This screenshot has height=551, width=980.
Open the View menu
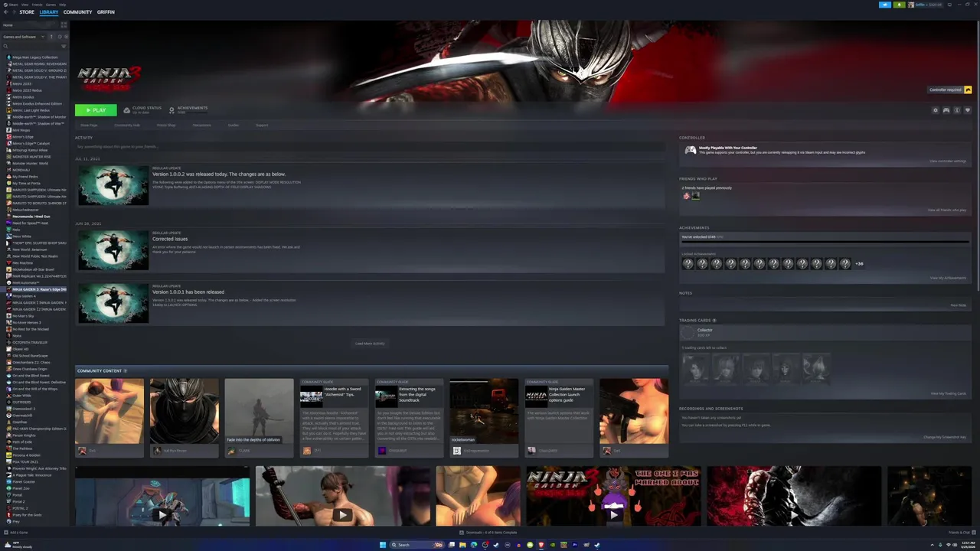coord(25,5)
